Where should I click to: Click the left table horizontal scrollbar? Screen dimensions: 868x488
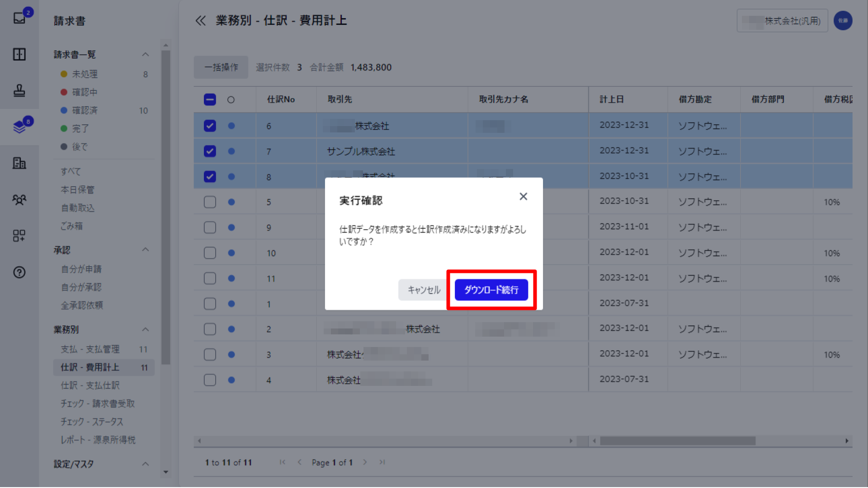385,441
